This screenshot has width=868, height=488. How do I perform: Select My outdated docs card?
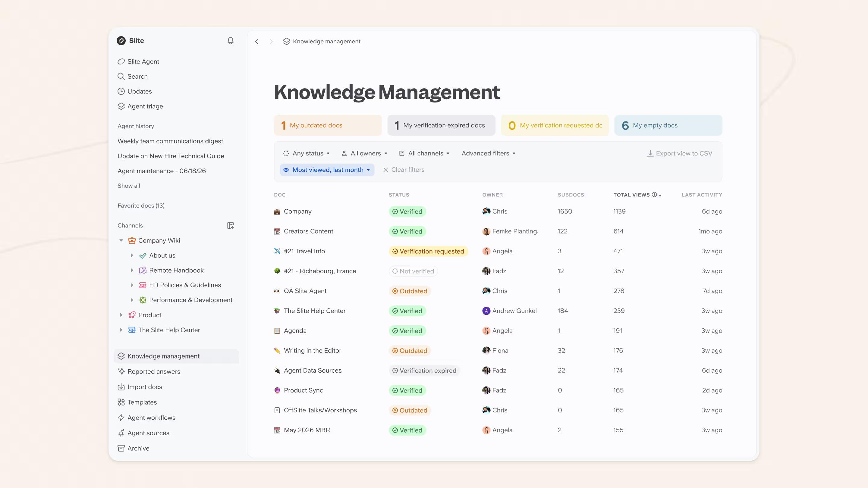pos(328,125)
